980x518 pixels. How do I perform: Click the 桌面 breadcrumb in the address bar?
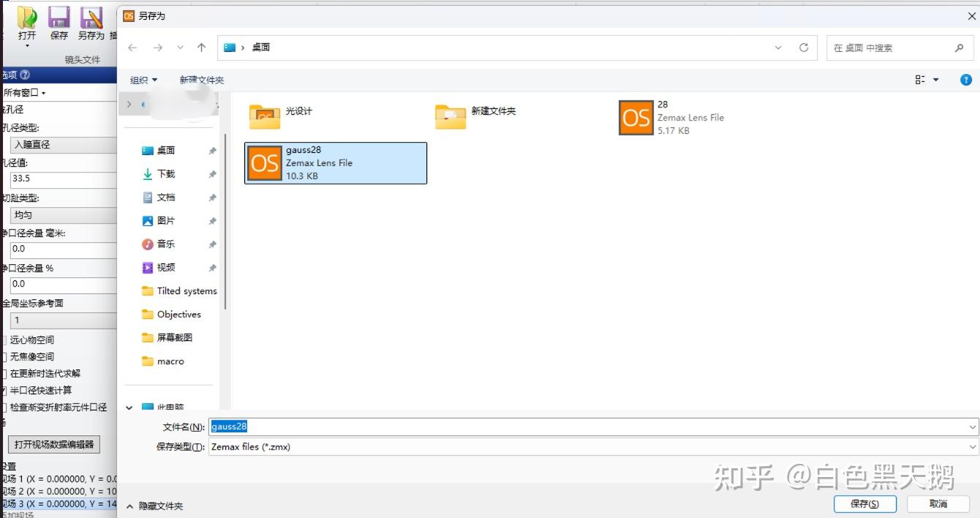(x=260, y=47)
